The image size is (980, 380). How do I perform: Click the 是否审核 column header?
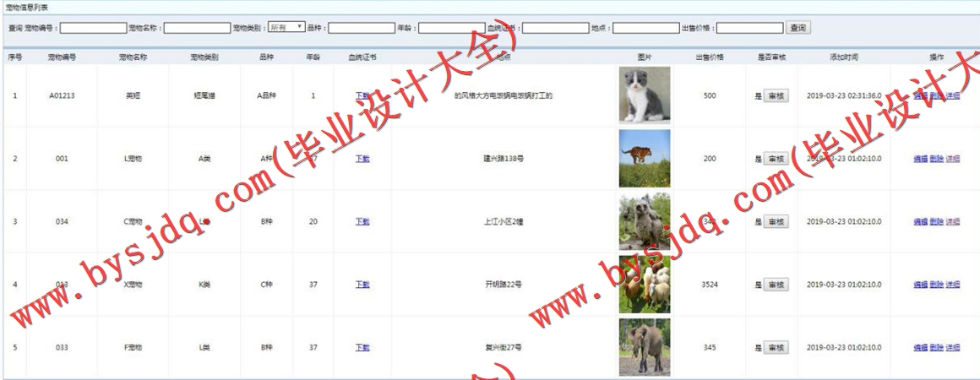tap(772, 57)
